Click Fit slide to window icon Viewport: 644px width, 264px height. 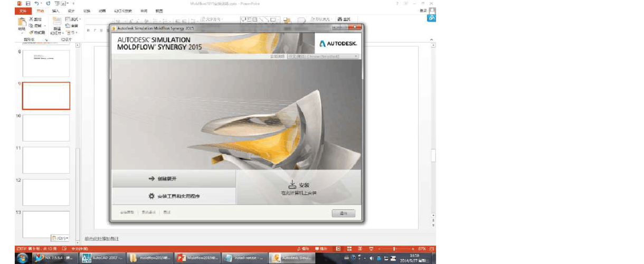pos(432,248)
